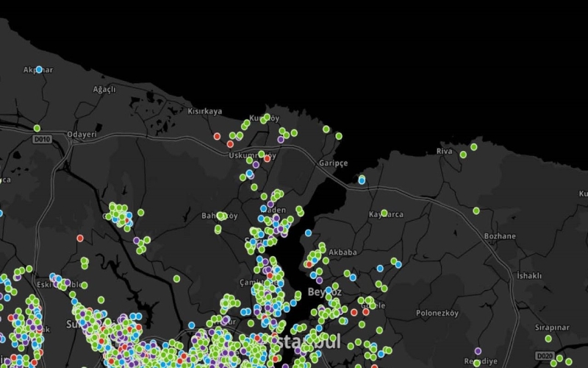Click the green marker below Sırapınar label
This screenshot has width=588, height=368.
tap(548, 339)
